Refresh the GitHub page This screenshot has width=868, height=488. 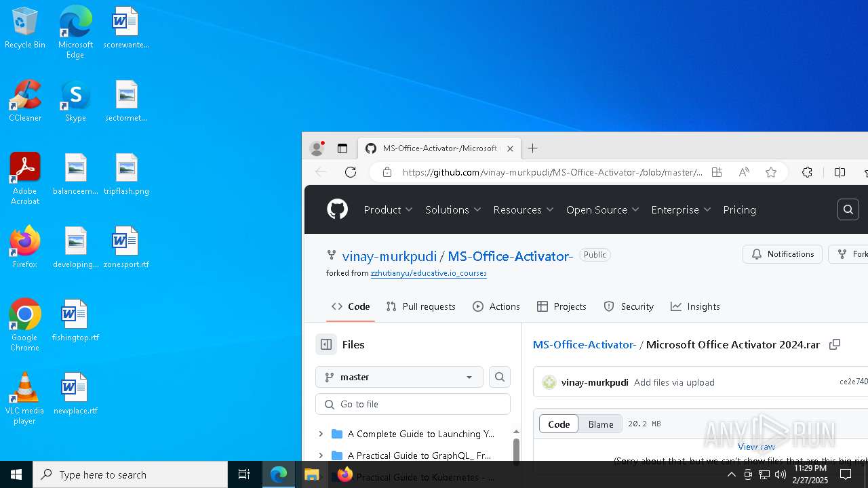tap(351, 172)
